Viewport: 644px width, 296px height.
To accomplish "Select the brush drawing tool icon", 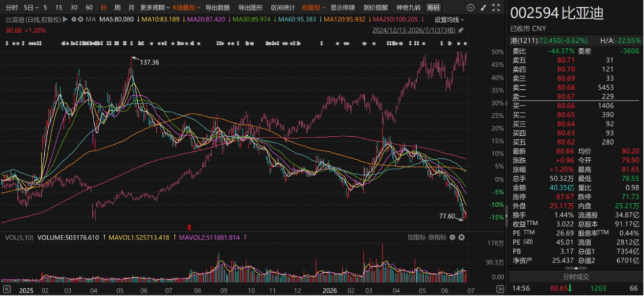I will (484, 7).
